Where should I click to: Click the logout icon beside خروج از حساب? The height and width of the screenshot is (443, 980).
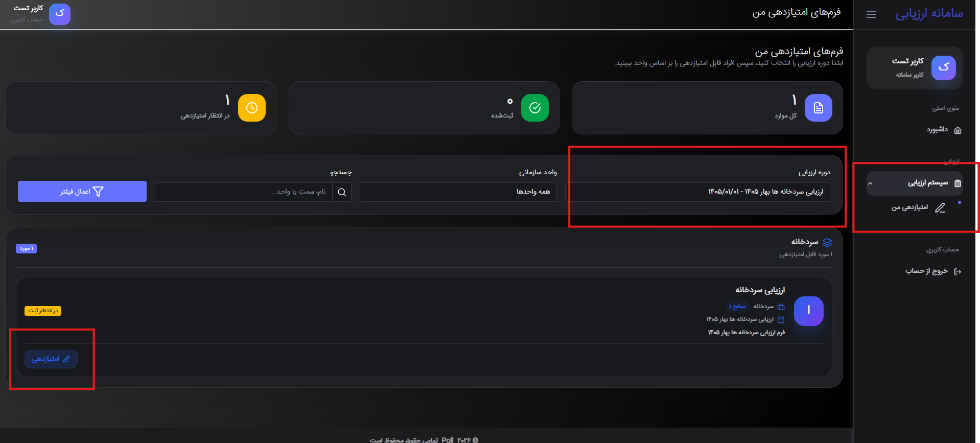[958, 271]
